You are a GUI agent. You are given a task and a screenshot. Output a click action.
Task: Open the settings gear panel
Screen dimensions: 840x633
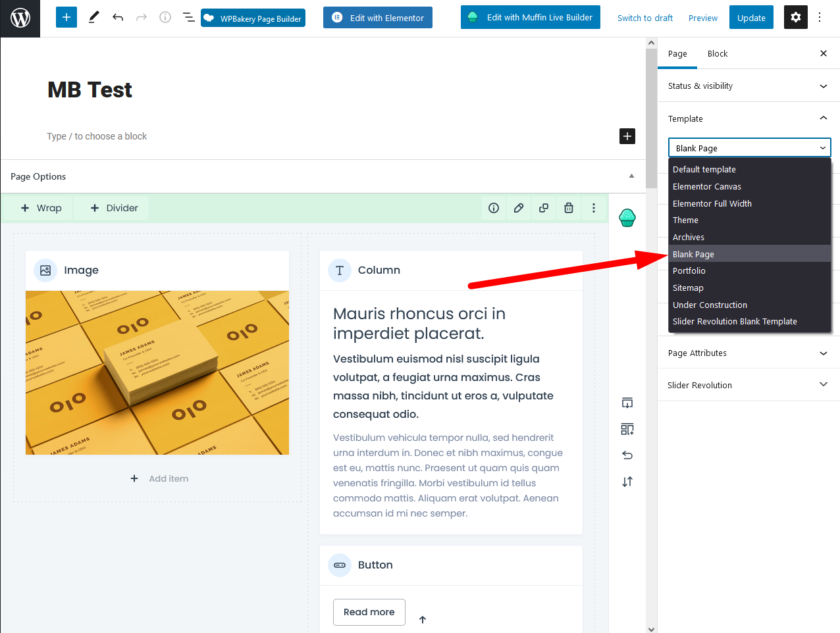tap(796, 17)
